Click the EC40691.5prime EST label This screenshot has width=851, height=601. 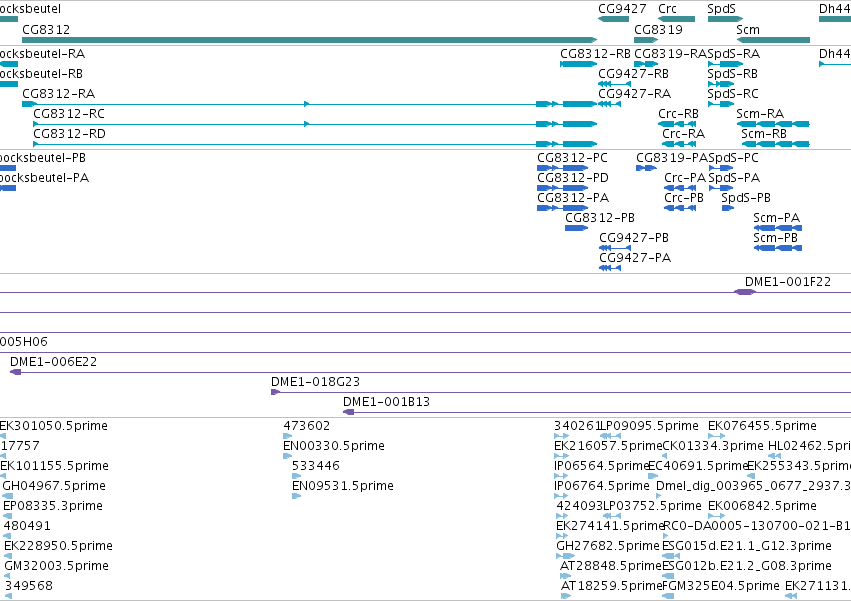coord(698,466)
